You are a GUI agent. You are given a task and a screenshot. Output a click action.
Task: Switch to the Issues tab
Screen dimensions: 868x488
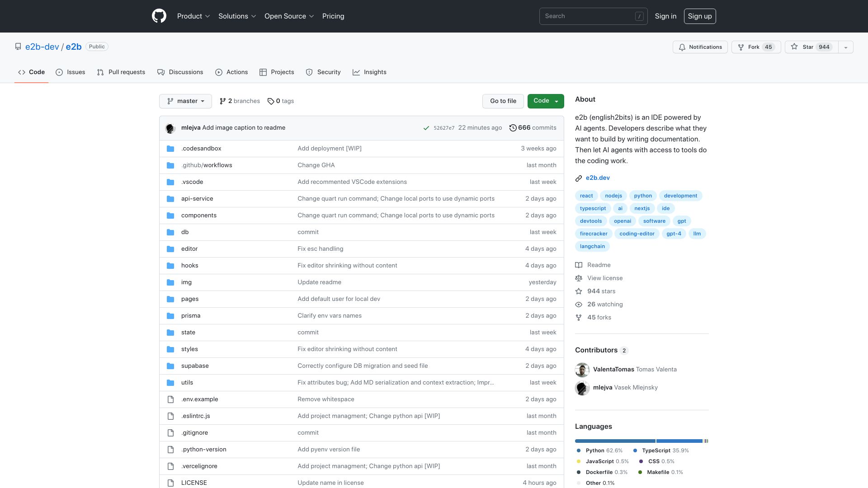point(71,72)
